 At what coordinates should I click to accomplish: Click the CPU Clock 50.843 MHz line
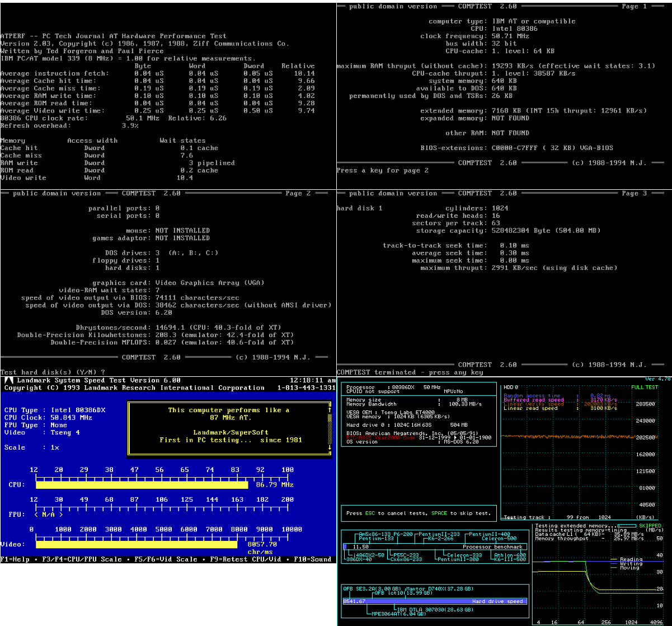tap(49, 418)
